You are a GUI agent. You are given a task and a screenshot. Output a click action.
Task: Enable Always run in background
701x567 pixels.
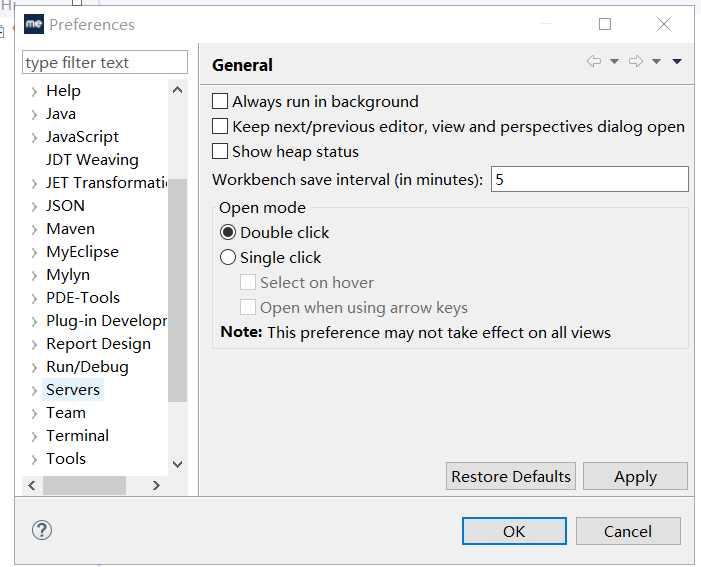coord(221,102)
